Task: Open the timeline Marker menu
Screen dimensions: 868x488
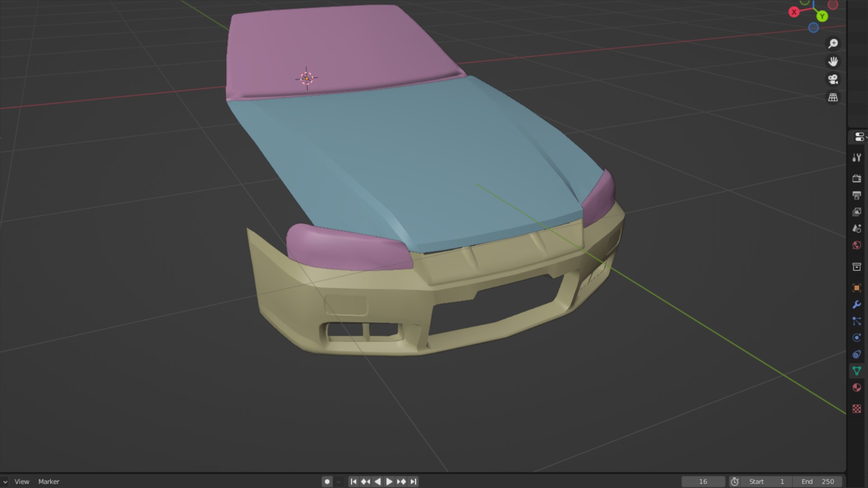Action: coord(49,482)
